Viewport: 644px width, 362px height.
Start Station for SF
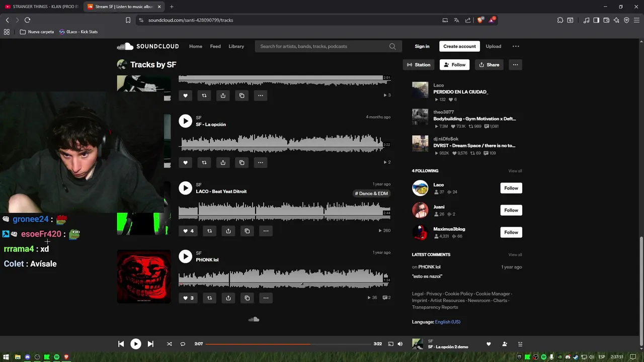419,65
